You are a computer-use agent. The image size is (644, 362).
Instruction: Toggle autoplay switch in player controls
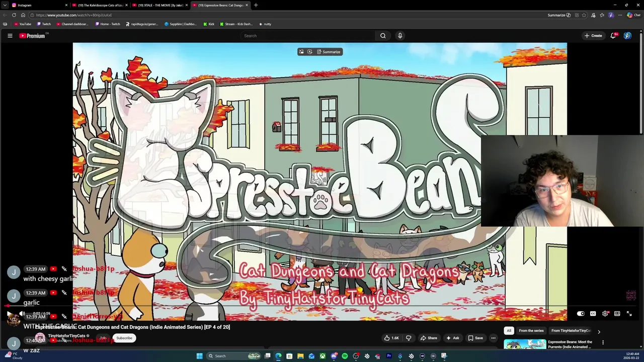(581, 314)
